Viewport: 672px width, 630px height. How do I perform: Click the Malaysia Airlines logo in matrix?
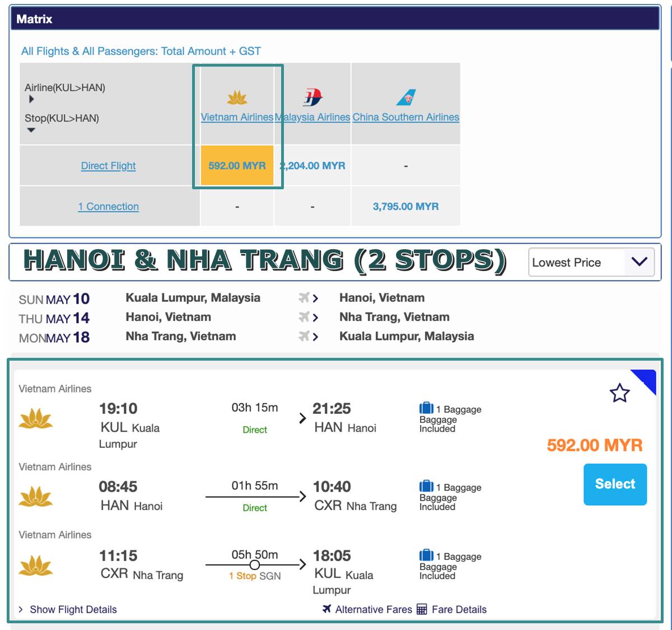(x=312, y=97)
